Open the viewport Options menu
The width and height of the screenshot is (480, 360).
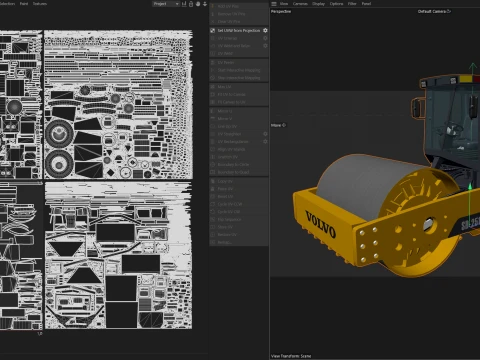point(336,4)
